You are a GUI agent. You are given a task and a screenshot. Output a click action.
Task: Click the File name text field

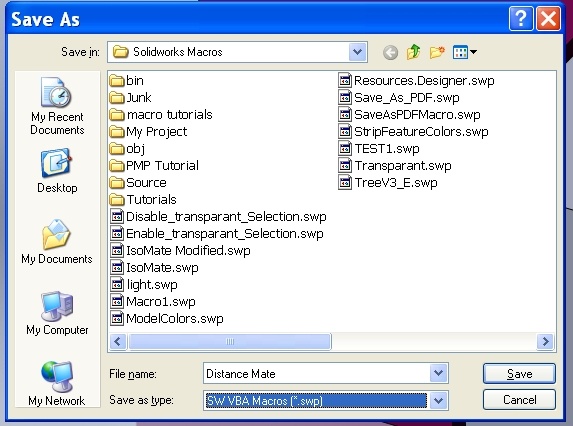(x=316, y=373)
